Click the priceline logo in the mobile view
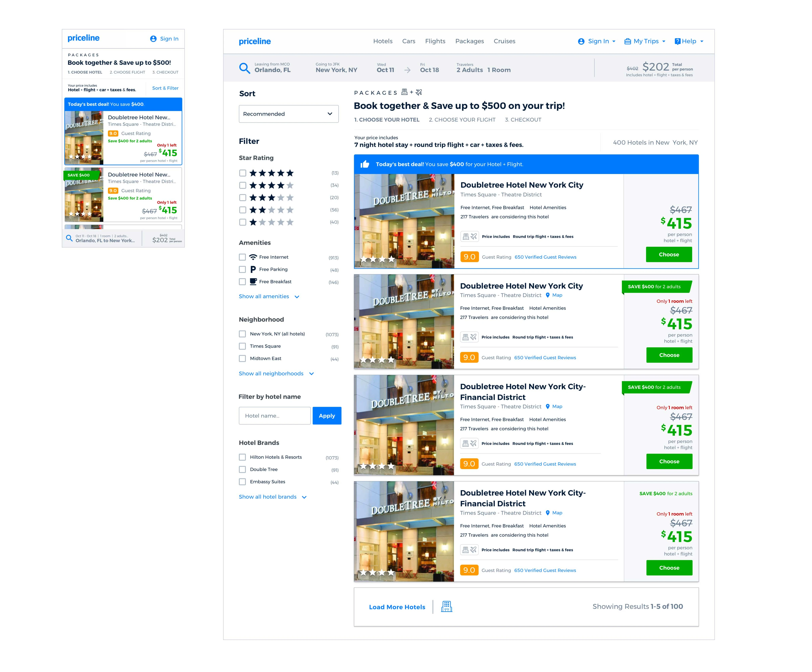The width and height of the screenshot is (812, 672). point(83,38)
